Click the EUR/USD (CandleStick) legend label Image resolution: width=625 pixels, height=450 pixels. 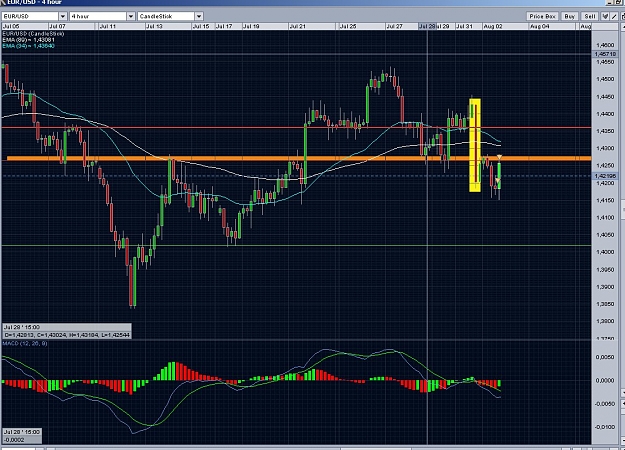[x=33, y=34]
